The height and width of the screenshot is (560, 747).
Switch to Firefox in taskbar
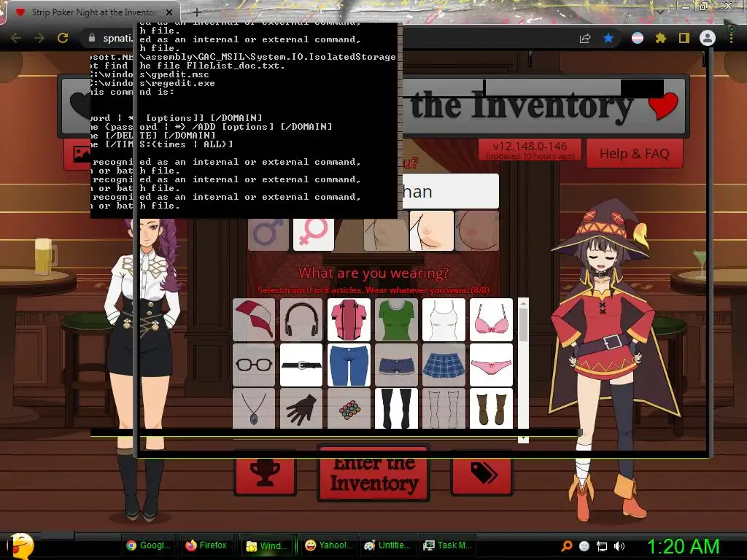(x=206, y=545)
